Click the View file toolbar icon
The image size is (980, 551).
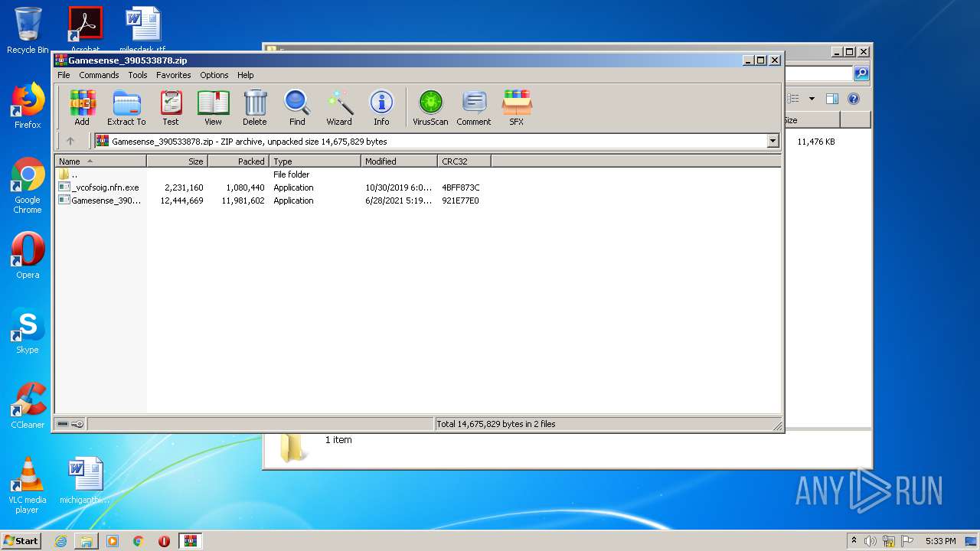(x=213, y=107)
